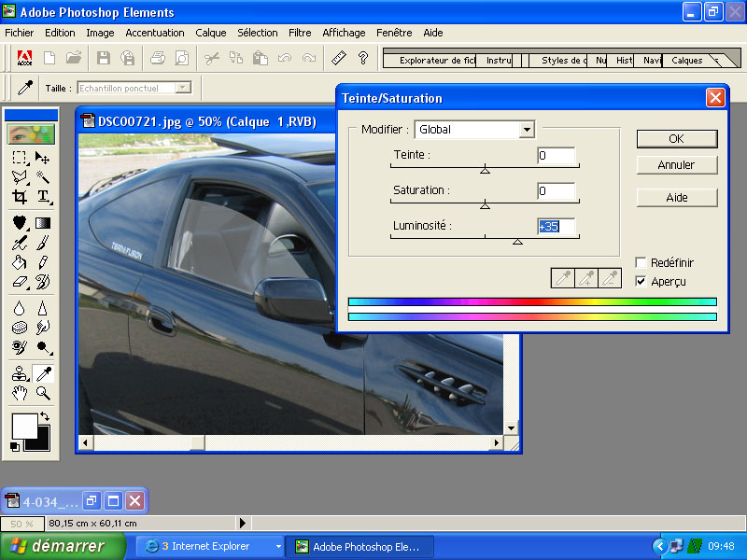Select the Magic Wand tool
The width and height of the screenshot is (747, 560).
(x=43, y=177)
